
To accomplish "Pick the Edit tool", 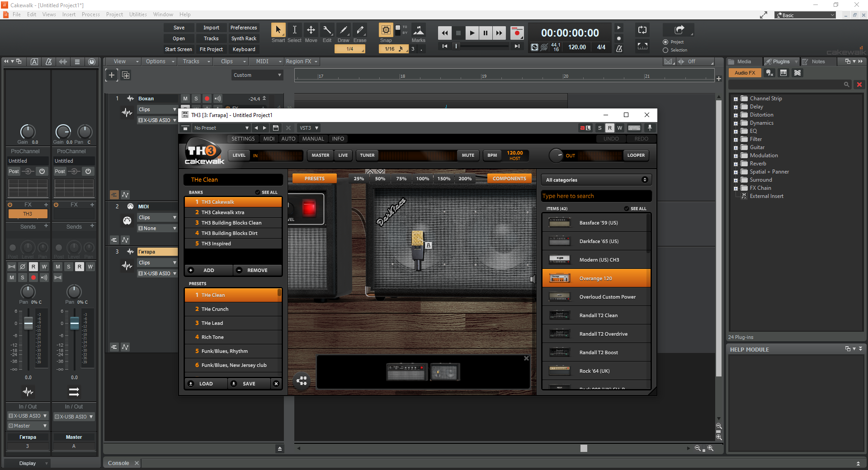I will pos(327,30).
